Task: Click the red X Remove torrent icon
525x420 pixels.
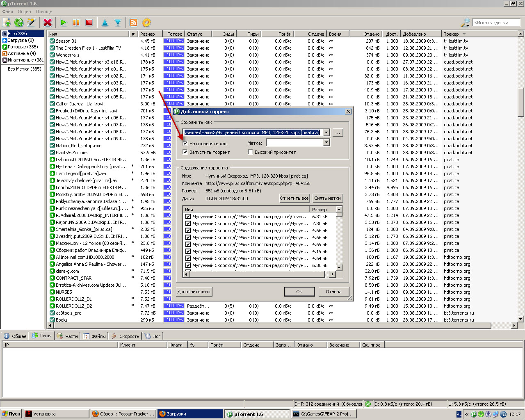Action: [48, 23]
